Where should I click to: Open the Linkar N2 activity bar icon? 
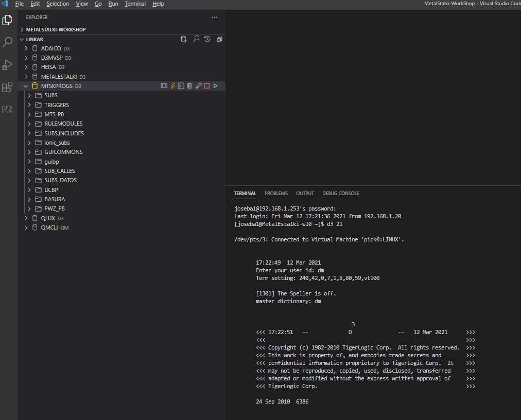pos(7,109)
